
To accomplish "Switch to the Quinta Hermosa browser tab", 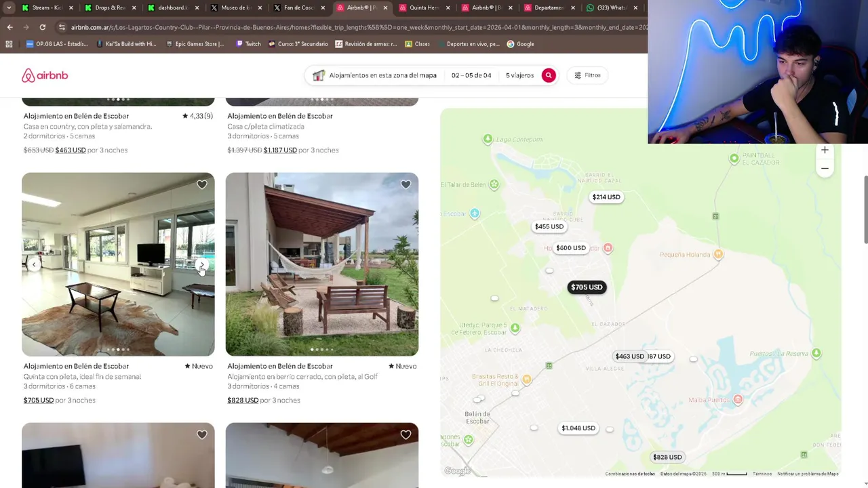I will [425, 7].
